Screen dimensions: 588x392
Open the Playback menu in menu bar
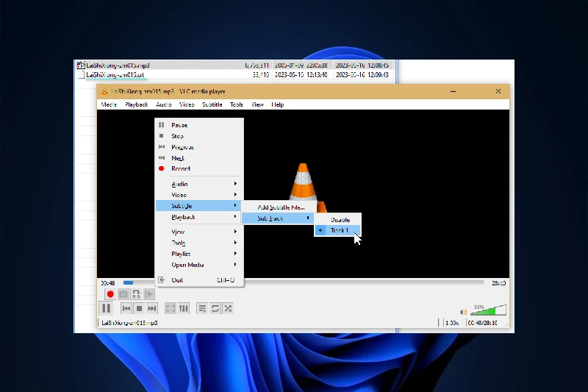pyautogui.click(x=137, y=104)
